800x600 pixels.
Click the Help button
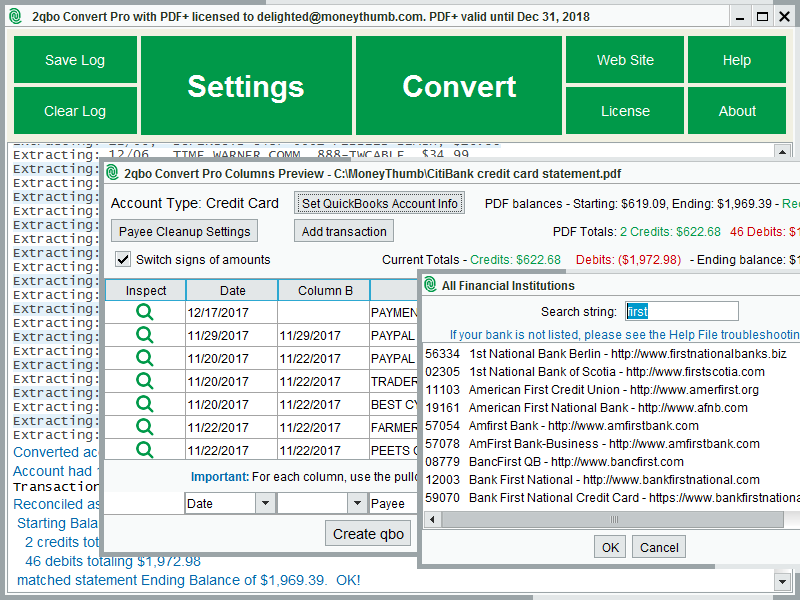click(x=737, y=60)
